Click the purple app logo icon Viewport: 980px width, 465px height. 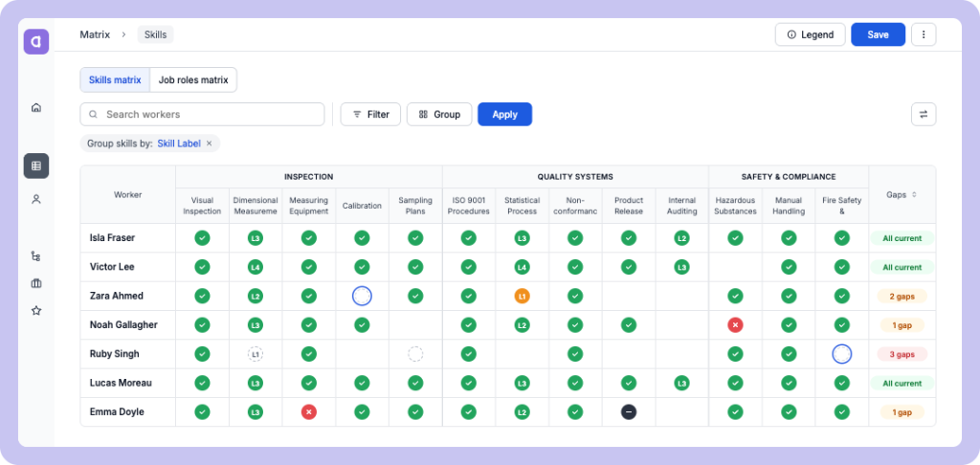36,42
